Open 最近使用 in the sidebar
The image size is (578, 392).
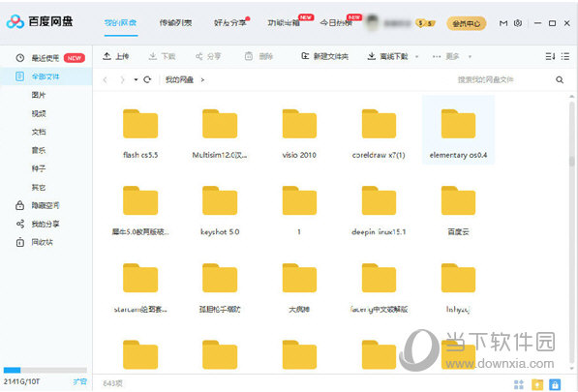coord(46,58)
